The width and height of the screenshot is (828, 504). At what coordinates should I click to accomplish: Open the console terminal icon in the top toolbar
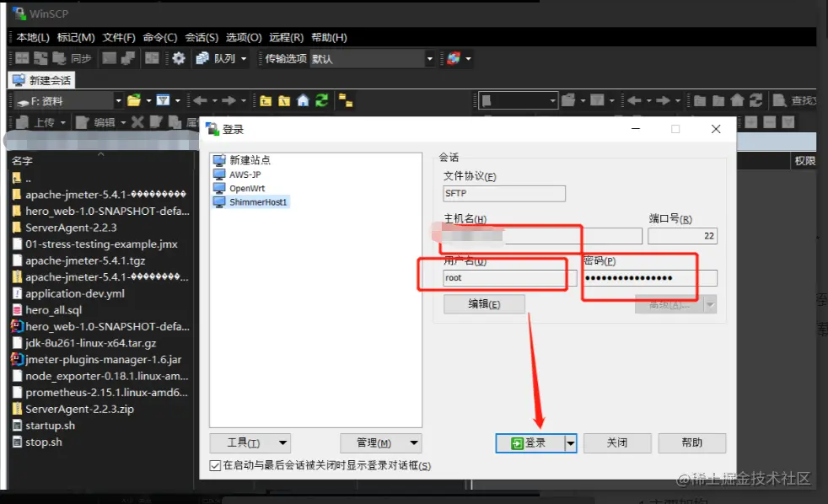(x=110, y=58)
